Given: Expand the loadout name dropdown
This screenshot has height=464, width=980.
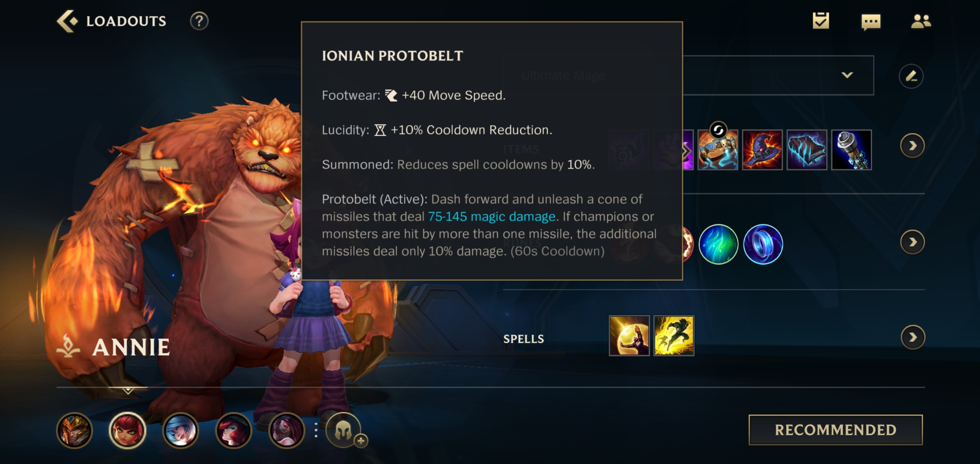Looking at the screenshot, I should [x=847, y=75].
